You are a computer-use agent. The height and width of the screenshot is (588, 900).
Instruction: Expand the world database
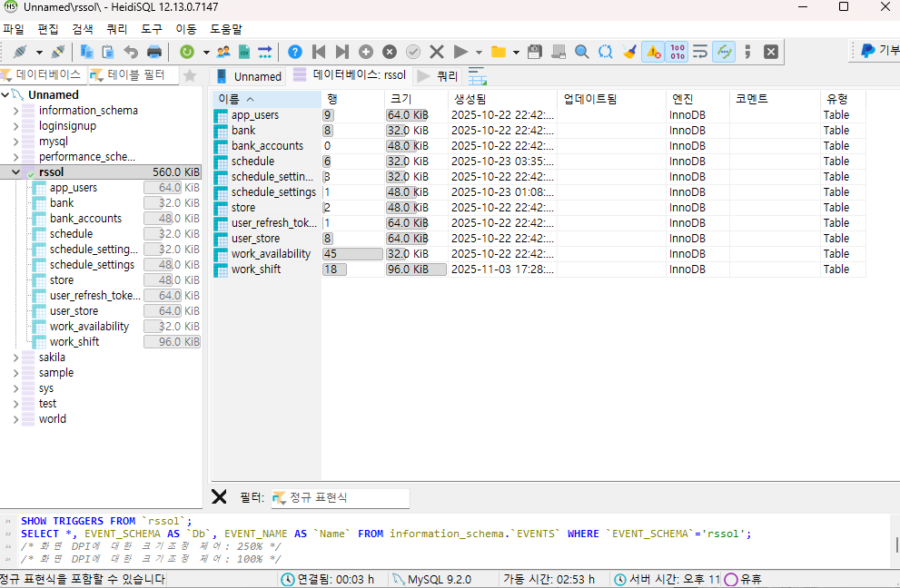click(16, 419)
